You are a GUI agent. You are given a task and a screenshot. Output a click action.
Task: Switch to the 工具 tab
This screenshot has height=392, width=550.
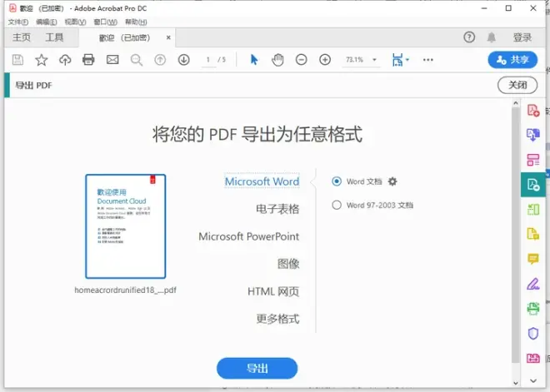[x=54, y=37]
